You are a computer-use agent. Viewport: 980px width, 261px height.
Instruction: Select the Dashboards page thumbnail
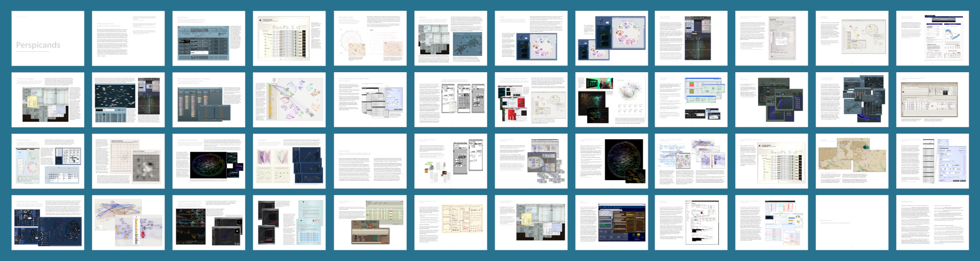pyautogui.click(x=209, y=38)
